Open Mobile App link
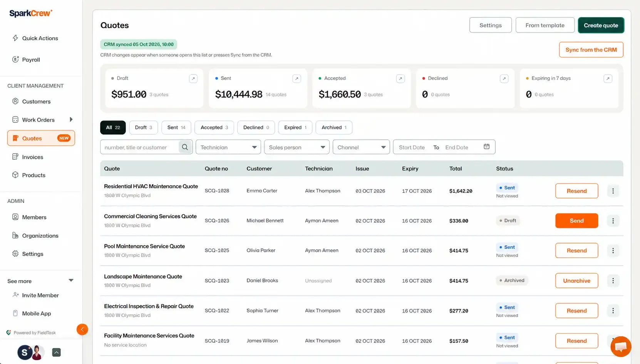 click(32, 313)
